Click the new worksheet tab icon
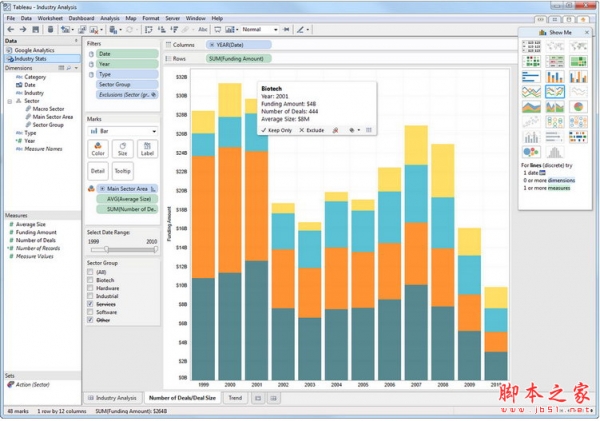The image size is (600, 421). pos(258,398)
